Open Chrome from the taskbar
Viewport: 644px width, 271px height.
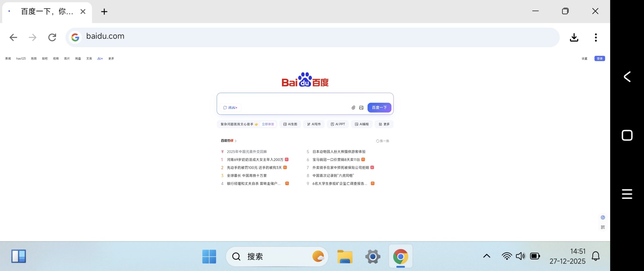coord(400,256)
